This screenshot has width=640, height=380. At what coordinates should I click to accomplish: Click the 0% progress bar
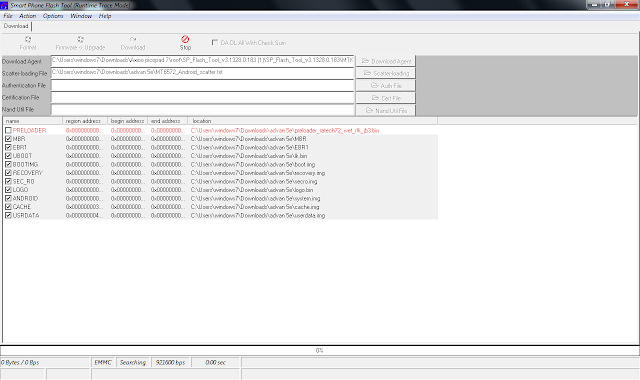[320, 351]
